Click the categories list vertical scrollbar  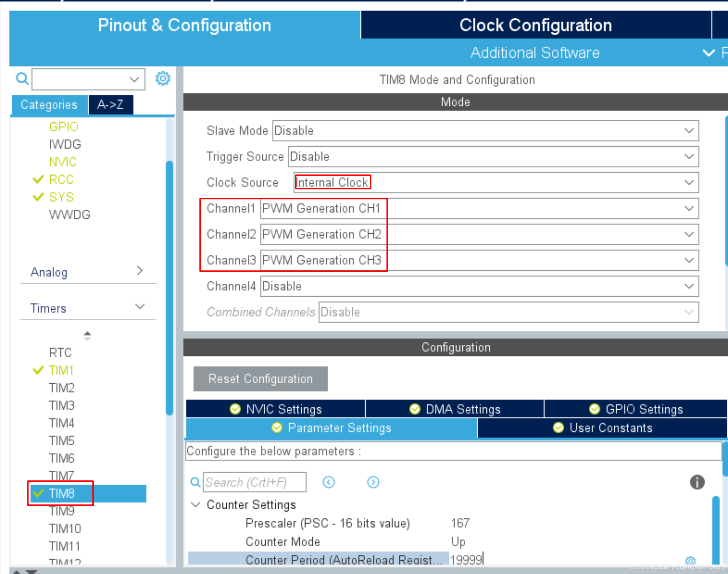pyautogui.click(x=170, y=288)
